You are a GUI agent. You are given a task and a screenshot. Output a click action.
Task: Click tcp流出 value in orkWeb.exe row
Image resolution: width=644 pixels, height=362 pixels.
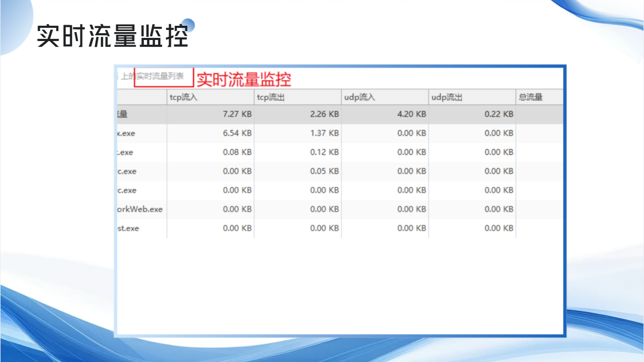(324, 209)
